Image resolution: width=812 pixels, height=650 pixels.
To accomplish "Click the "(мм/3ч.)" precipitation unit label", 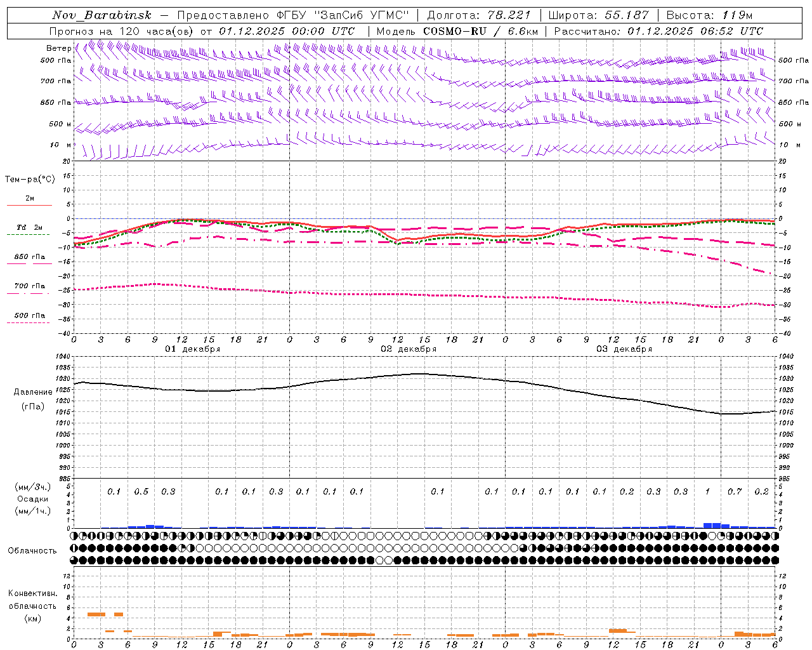I will coord(33,487).
